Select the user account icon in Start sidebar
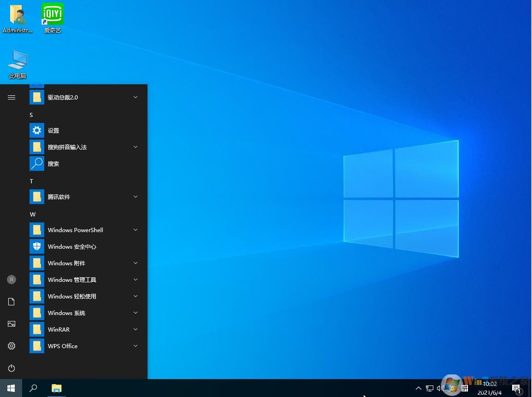 pyautogui.click(x=11, y=279)
